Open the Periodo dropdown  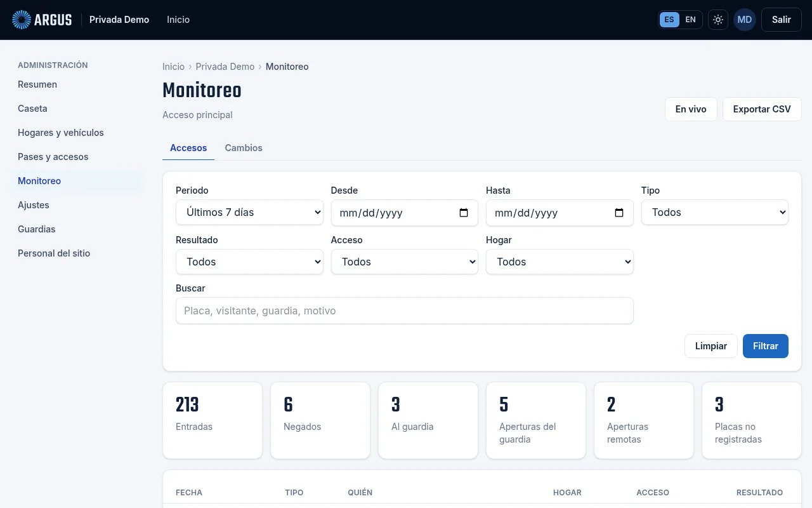[x=249, y=213]
